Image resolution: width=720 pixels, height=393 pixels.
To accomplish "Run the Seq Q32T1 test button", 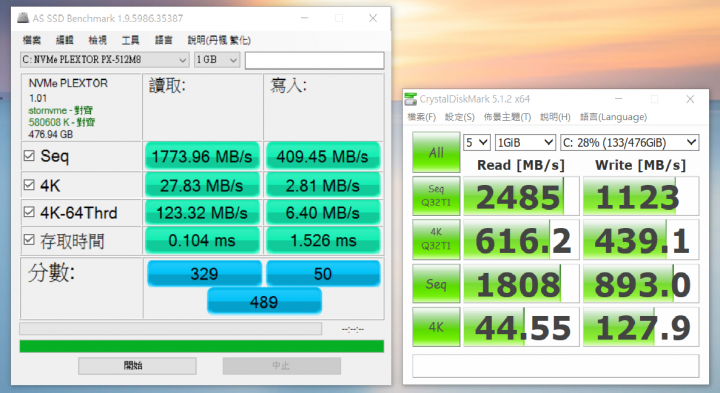I will (x=436, y=196).
